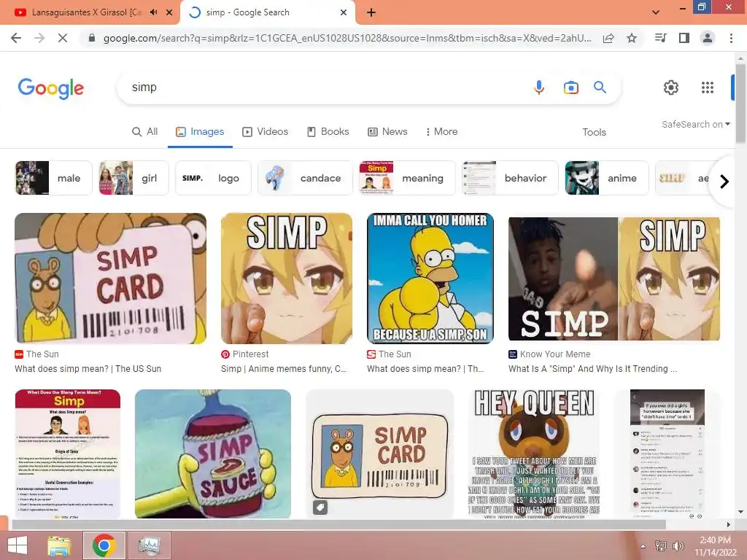Open the volume control in system tray
747x560 pixels.
[x=678, y=545]
